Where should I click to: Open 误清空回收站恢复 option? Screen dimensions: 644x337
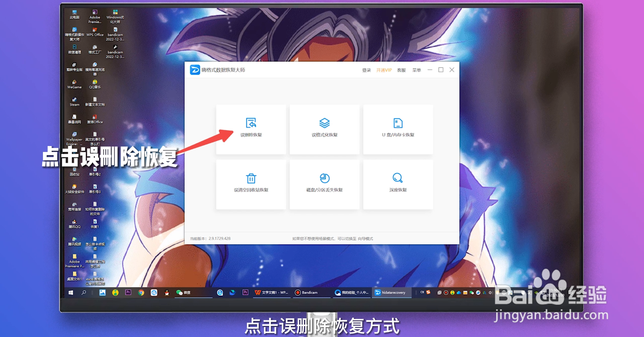pos(251,184)
